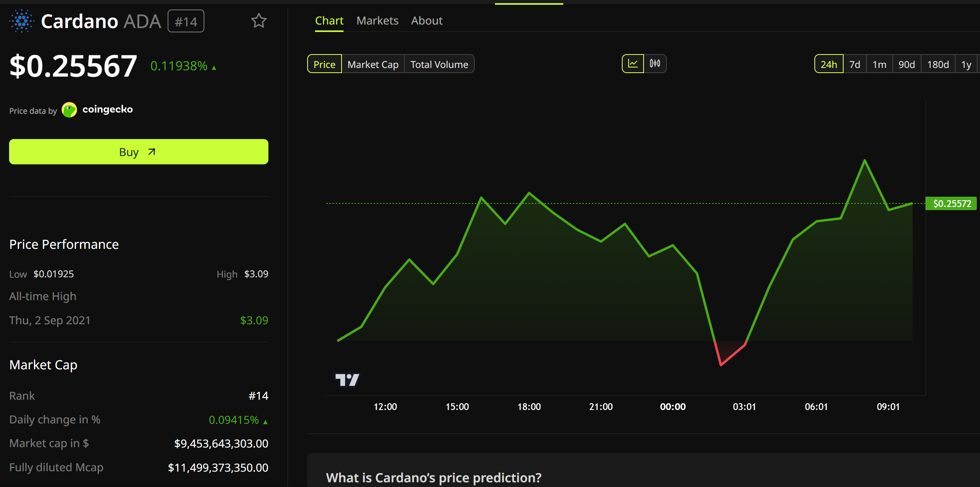This screenshot has height=487, width=980.
Task: Click the Price Performance heading
Action: point(64,244)
